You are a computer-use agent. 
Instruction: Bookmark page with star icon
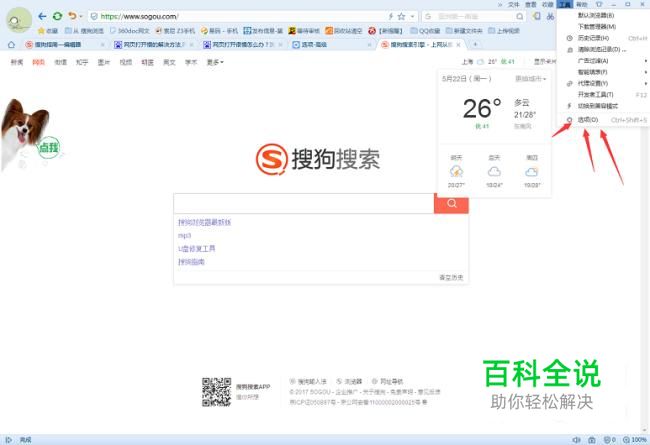pos(401,16)
